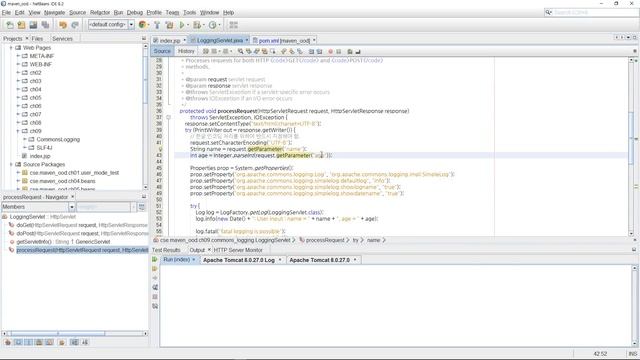Click processRequest in the editor breadcrumb

(325, 240)
